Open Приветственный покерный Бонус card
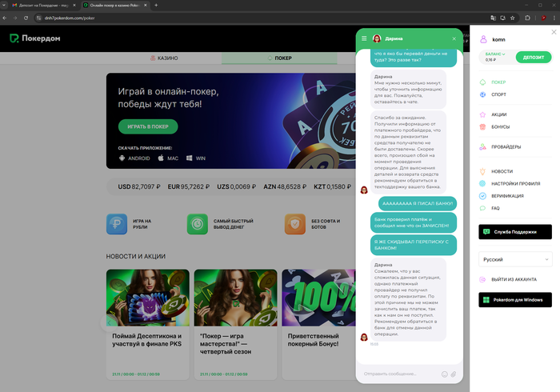The height and width of the screenshot is (392, 560). (x=318, y=325)
